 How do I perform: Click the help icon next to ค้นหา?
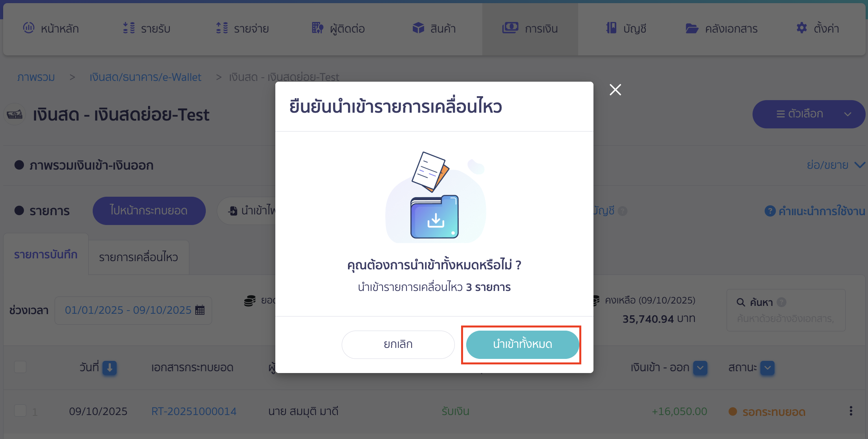pos(782,302)
